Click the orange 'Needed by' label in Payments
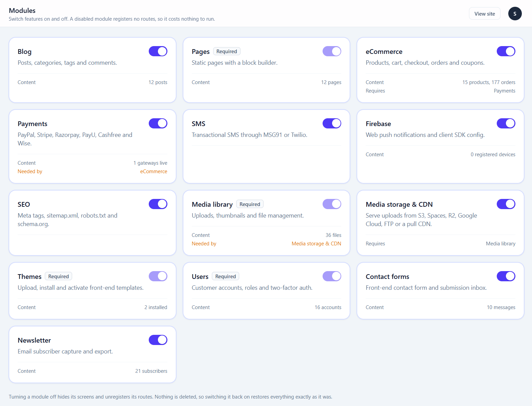Image resolution: width=532 pixels, height=406 pixels. [30, 171]
